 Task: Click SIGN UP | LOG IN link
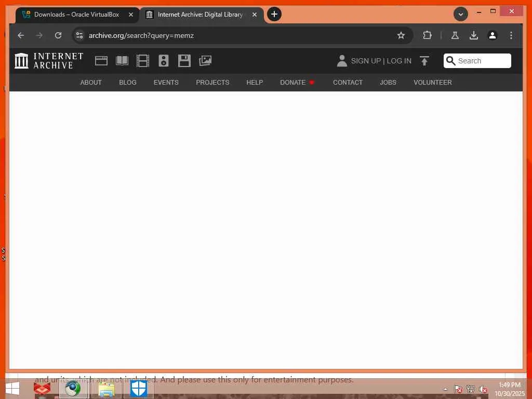tap(381, 61)
